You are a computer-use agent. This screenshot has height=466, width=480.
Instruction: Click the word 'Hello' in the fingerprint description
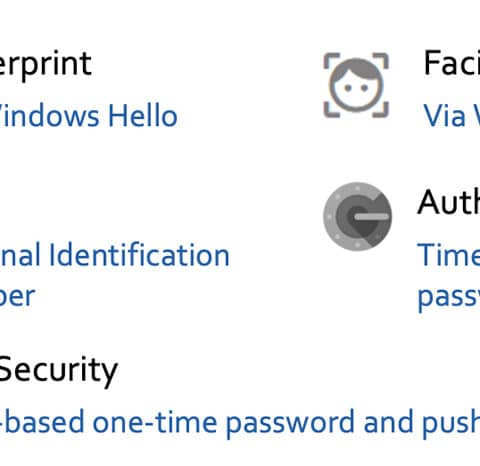tap(143, 116)
